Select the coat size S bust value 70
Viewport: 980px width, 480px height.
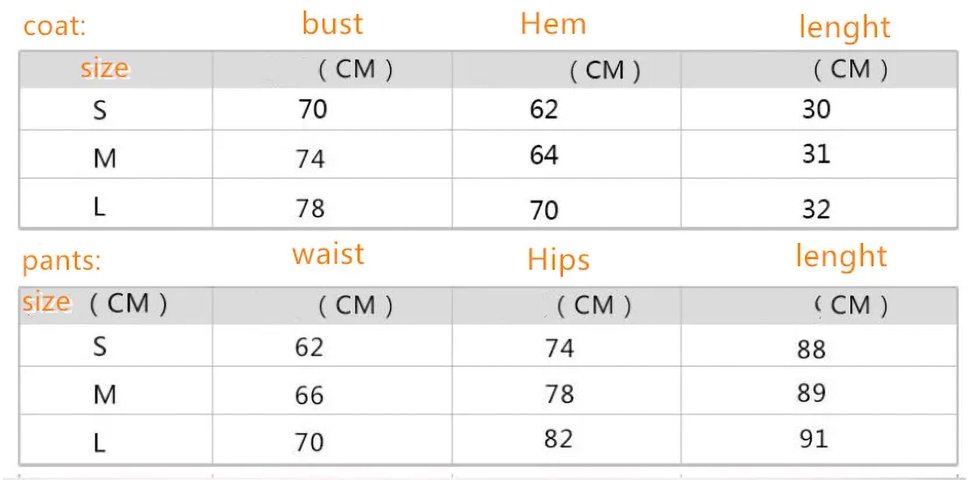coord(313,110)
